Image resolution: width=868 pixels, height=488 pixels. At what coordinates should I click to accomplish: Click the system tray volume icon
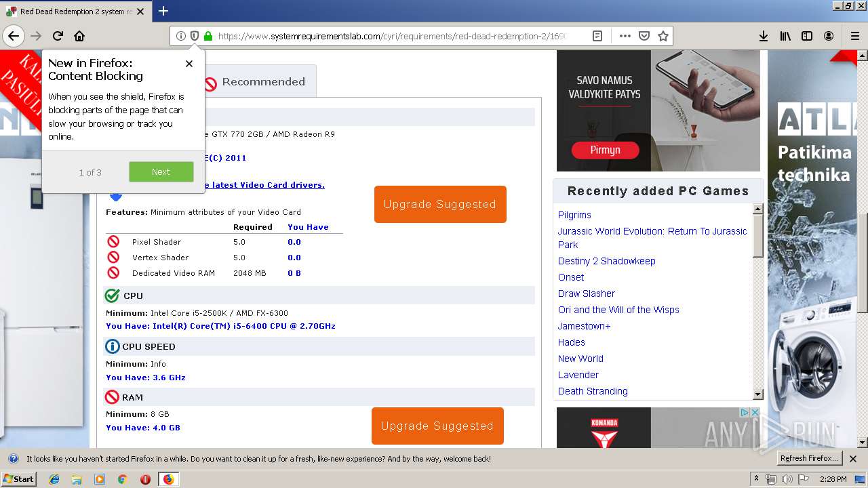point(787,479)
